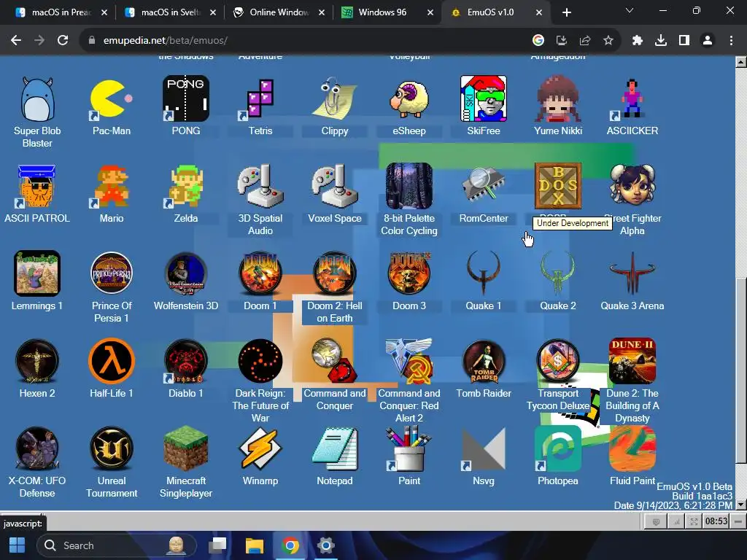Launch Doom 3 icon
This screenshot has height=560, width=747.
coord(409,274)
